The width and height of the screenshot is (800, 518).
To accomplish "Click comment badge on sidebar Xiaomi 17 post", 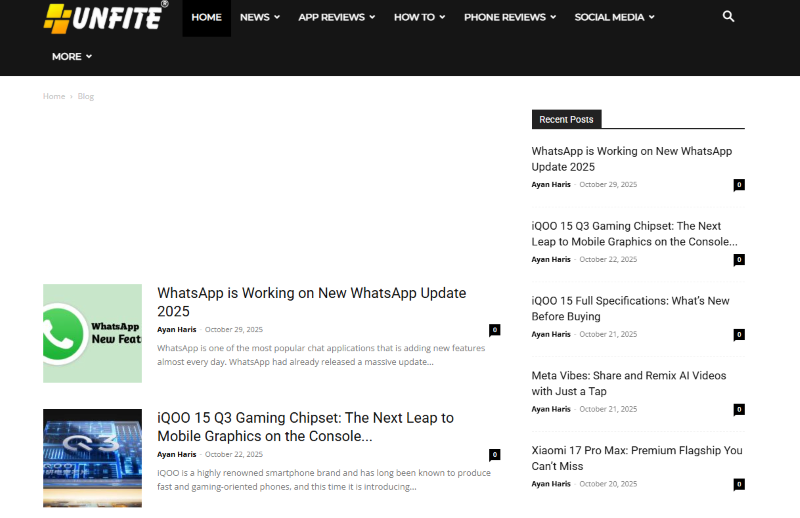I will [739, 484].
